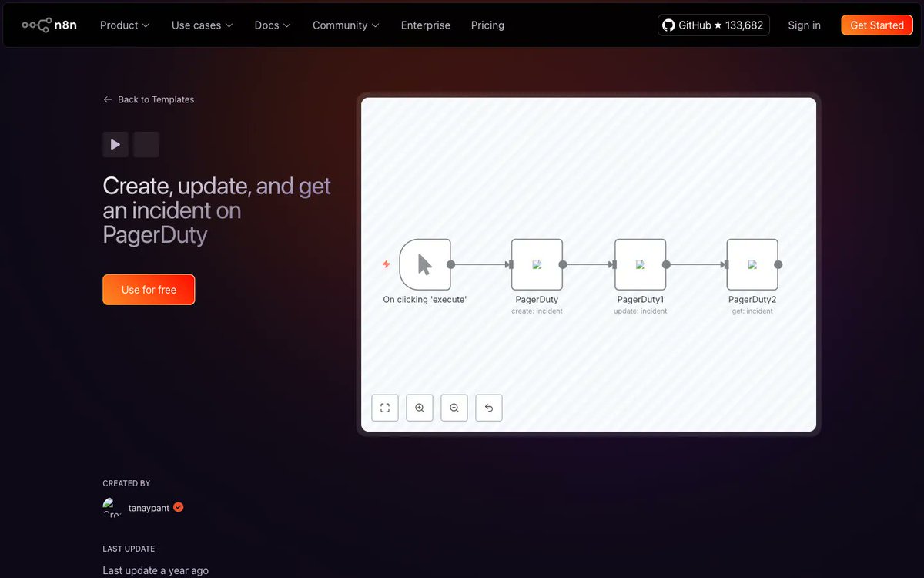
Task: Click the Use for free button
Action: click(x=149, y=290)
